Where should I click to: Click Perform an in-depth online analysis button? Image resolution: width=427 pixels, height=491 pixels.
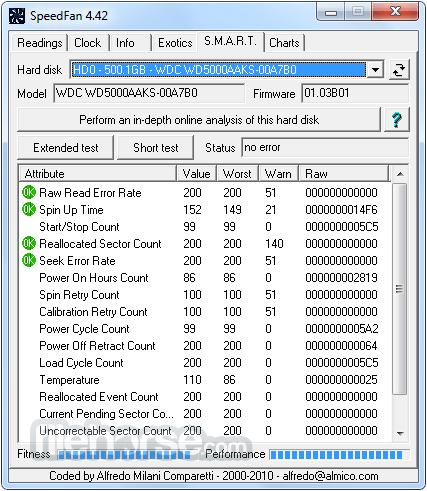point(199,120)
